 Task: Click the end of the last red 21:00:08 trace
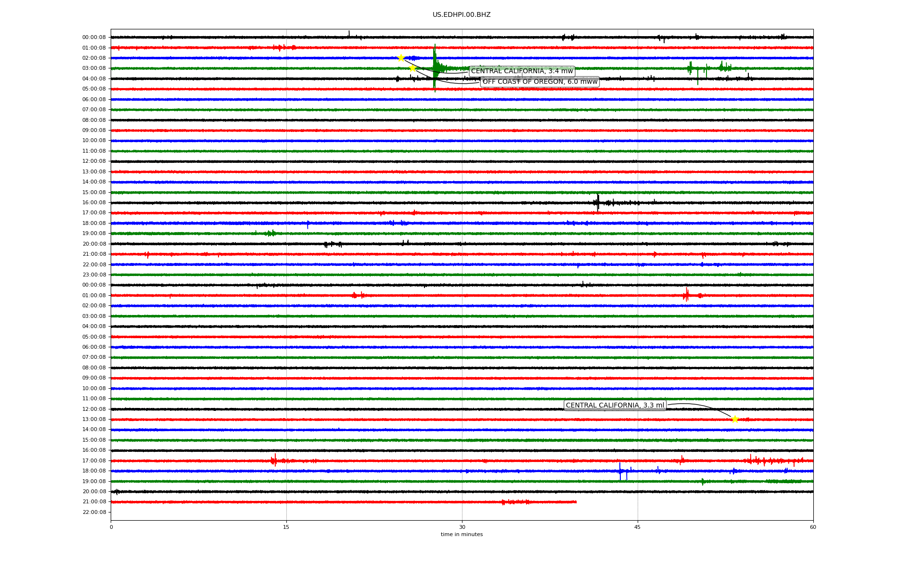click(576, 502)
